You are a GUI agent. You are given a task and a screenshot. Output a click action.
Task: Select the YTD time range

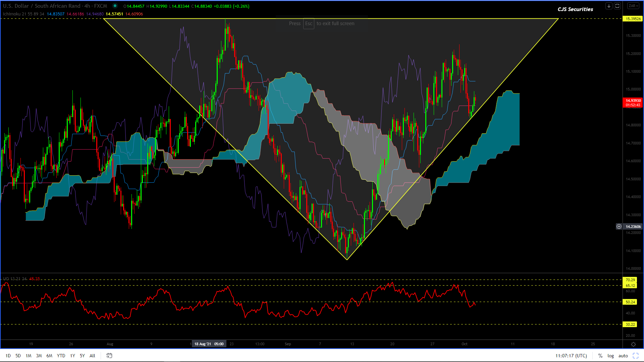(x=61, y=356)
